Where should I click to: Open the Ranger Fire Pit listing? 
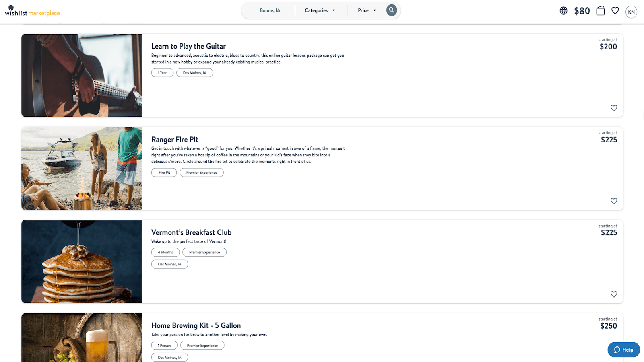(175, 139)
